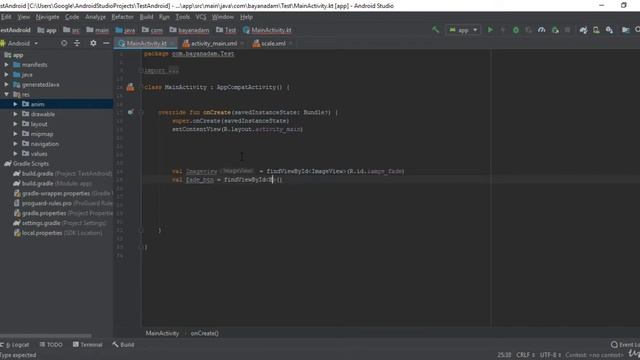Click Run with Coverage icon
This screenshot has height=360, width=640.
528,30
